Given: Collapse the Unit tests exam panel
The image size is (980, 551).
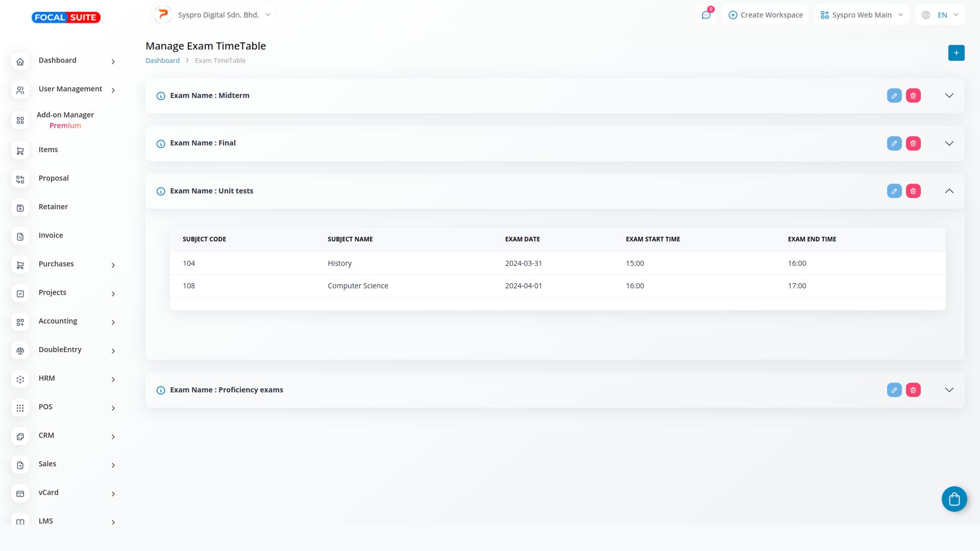Looking at the screenshot, I should point(949,191).
